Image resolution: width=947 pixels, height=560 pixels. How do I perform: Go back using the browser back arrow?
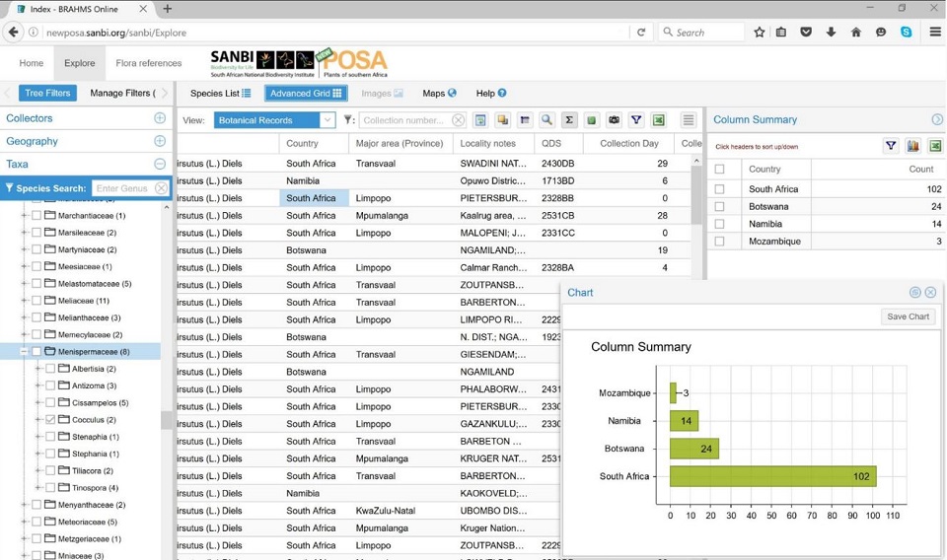[14, 32]
